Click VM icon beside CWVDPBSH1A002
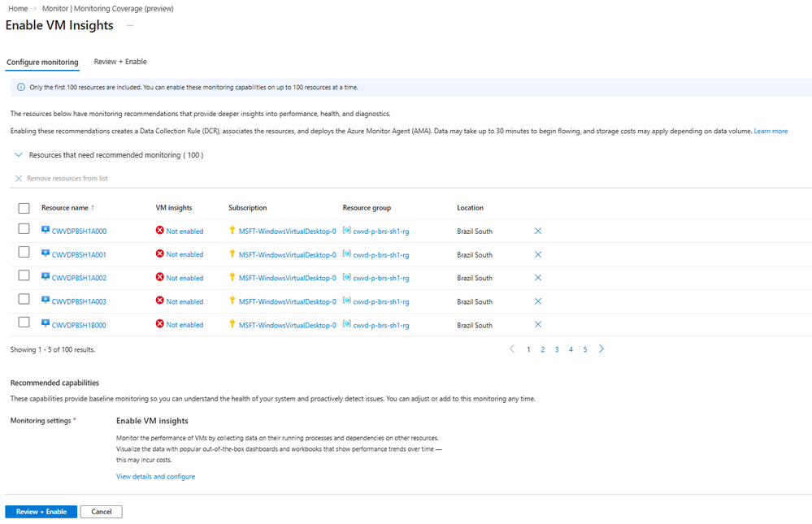The image size is (812, 524). click(46, 277)
